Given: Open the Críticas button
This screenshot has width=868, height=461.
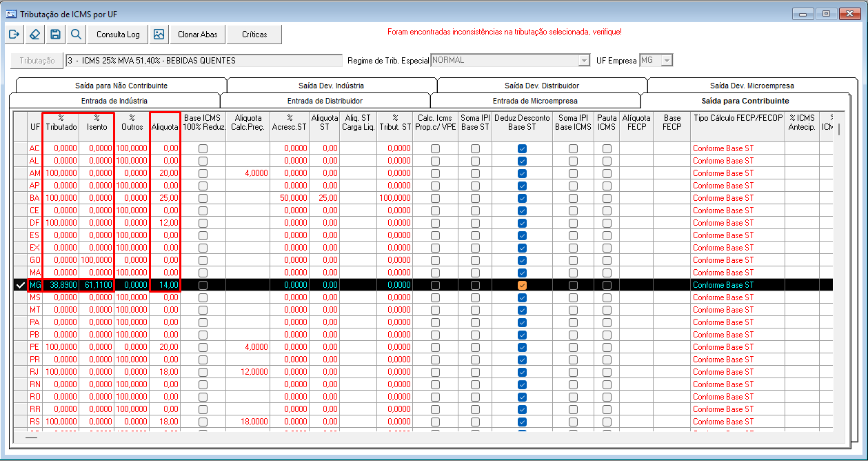Looking at the screenshot, I should (254, 35).
